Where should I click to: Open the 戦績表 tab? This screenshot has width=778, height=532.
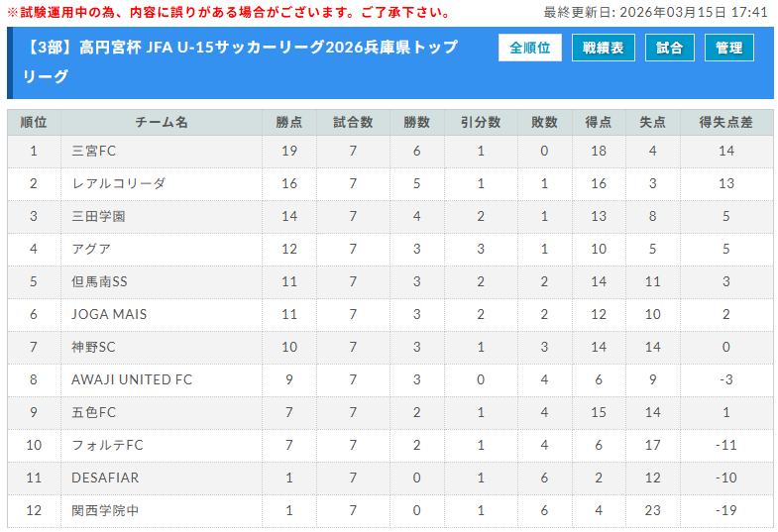point(603,48)
